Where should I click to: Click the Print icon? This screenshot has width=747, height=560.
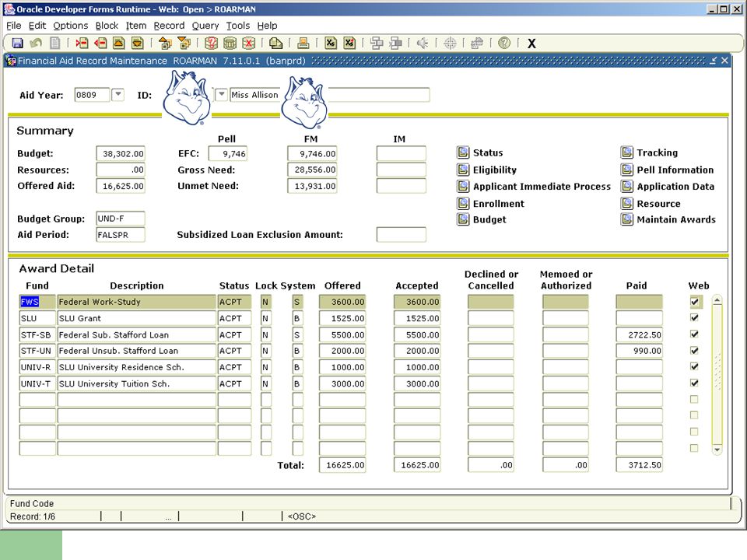tap(303, 44)
